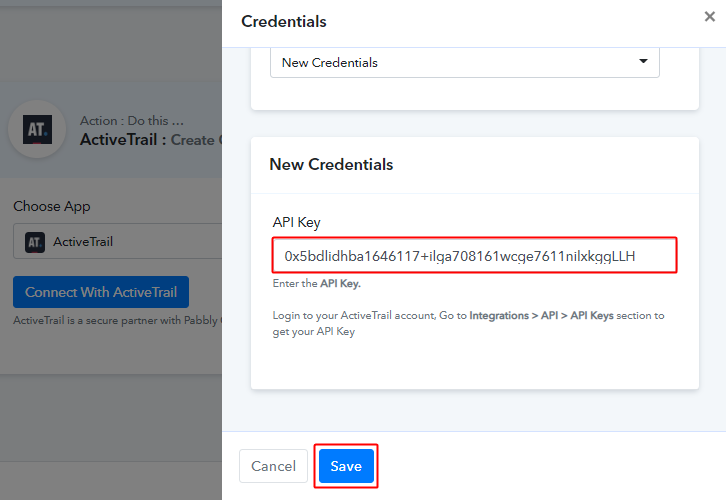
Task: Click the 'API Key' field label
Action: pyautogui.click(x=296, y=223)
